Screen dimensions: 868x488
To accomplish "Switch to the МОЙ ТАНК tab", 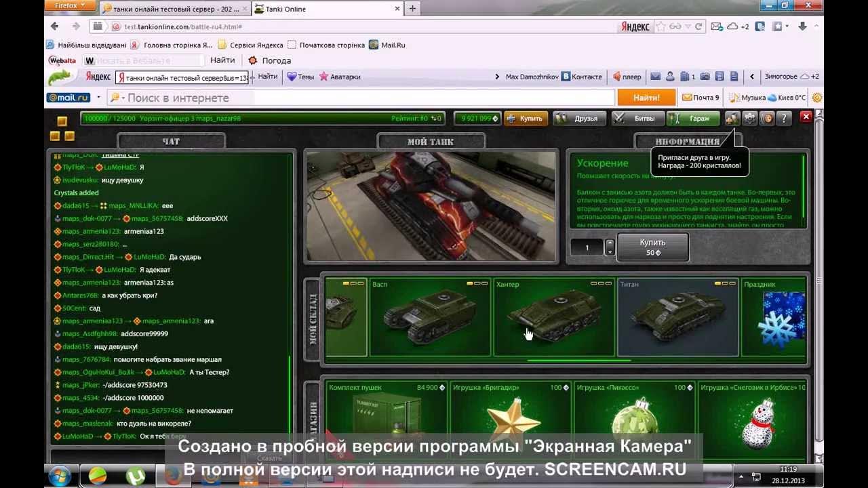I will (431, 141).
